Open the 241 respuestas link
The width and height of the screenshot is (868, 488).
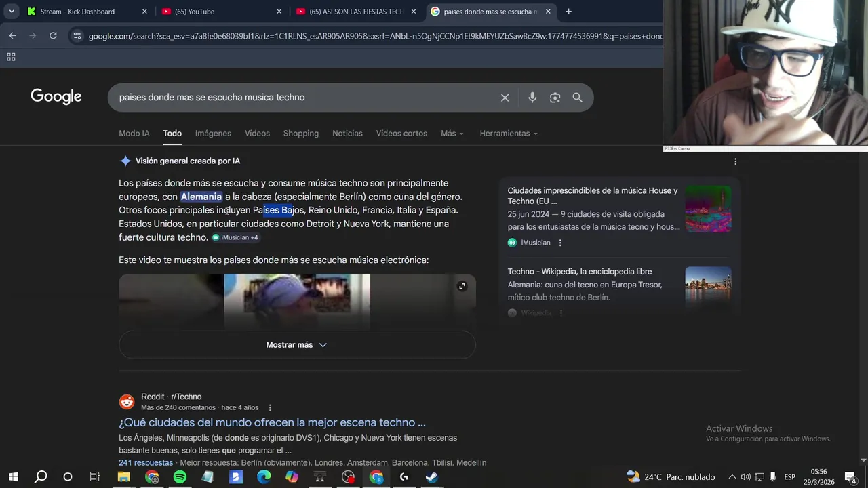(x=146, y=463)
